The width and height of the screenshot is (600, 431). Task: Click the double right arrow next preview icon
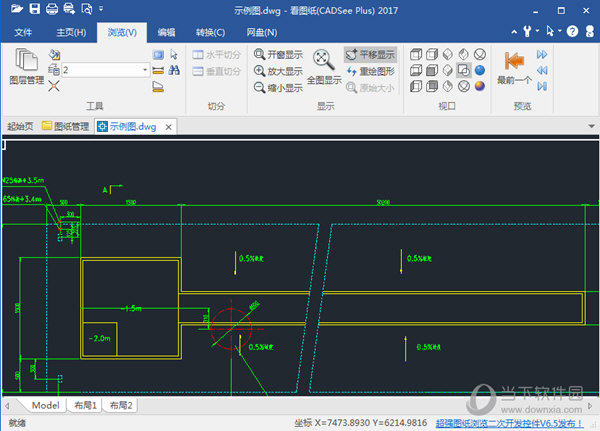click(542, 54)
